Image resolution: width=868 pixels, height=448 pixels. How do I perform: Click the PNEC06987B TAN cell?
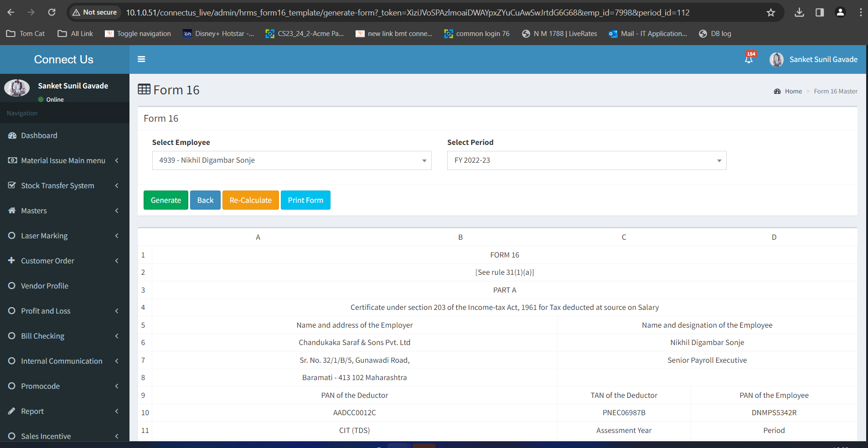pyautogui.click(x=624, y=412)
